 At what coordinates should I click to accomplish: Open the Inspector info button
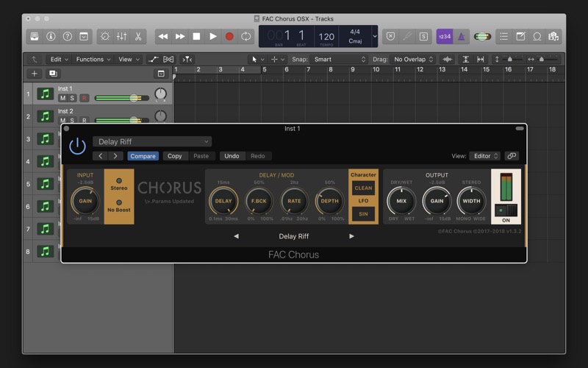[51, 36]
